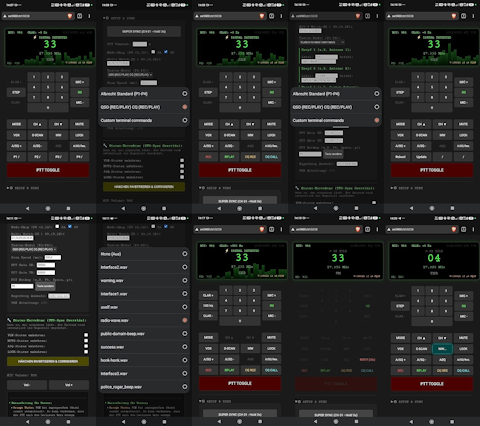Tap Android back button on P1–P4 buttons screen
Image resolution: width=480 pixels, height=426 pixels.
pyautogui.click(x=27, y=208)
